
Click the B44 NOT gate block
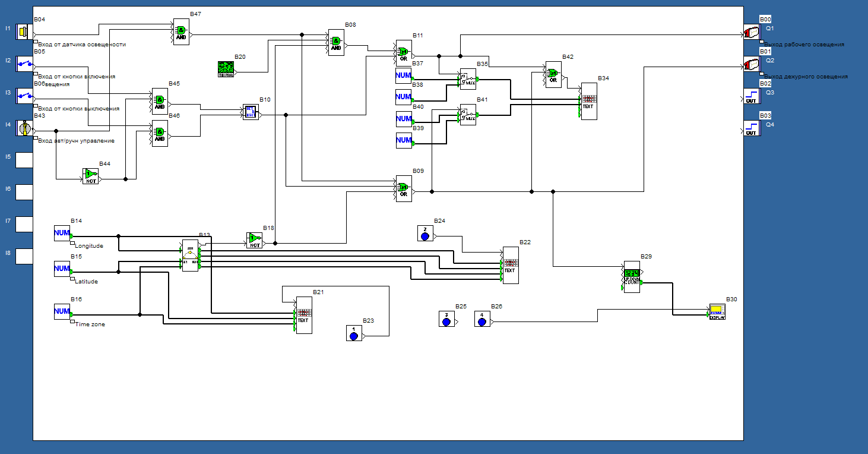pyautogui.click(x=90, y=176)
